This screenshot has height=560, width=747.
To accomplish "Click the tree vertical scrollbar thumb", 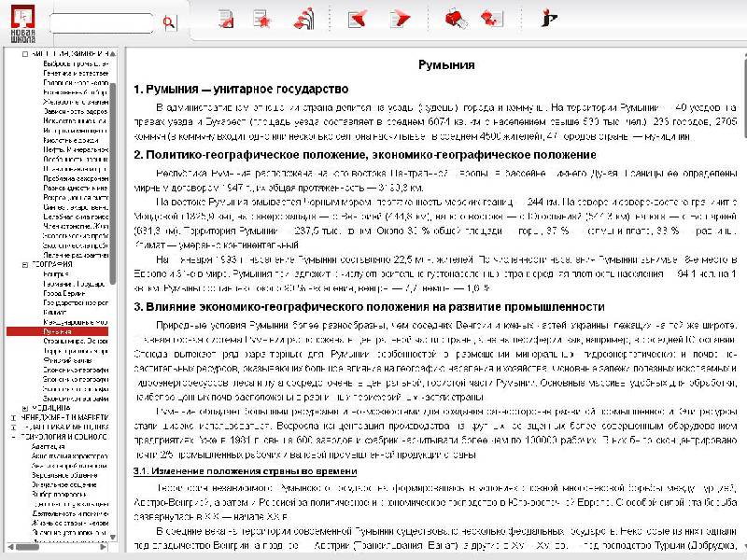I will tap(113, 183).
